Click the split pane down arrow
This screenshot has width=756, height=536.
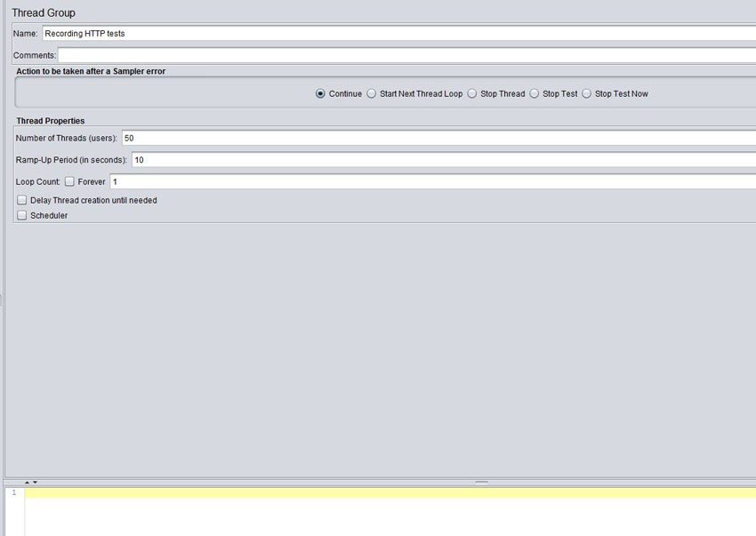[35, 483]
